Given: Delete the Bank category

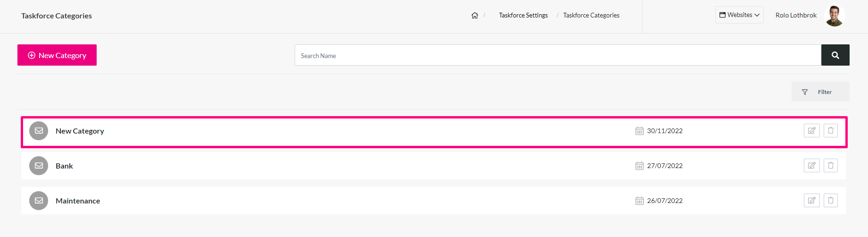Looking at the screenshot, I should (831, 166).
